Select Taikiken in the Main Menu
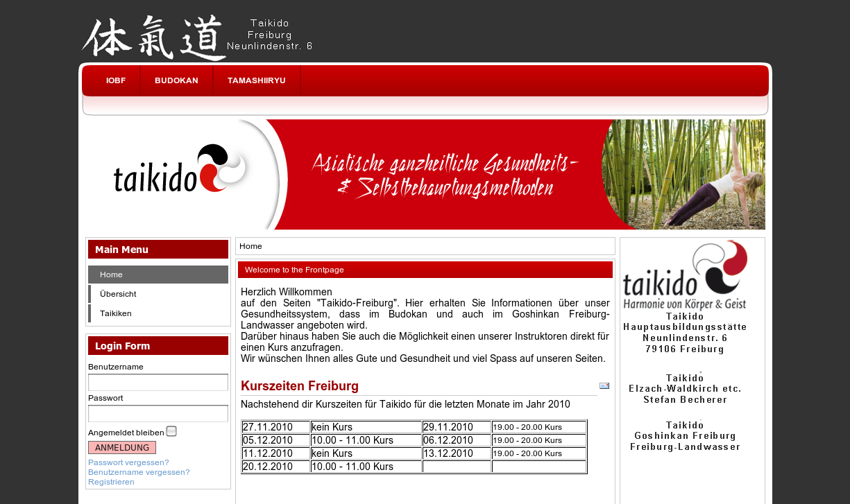 [158, 313]
